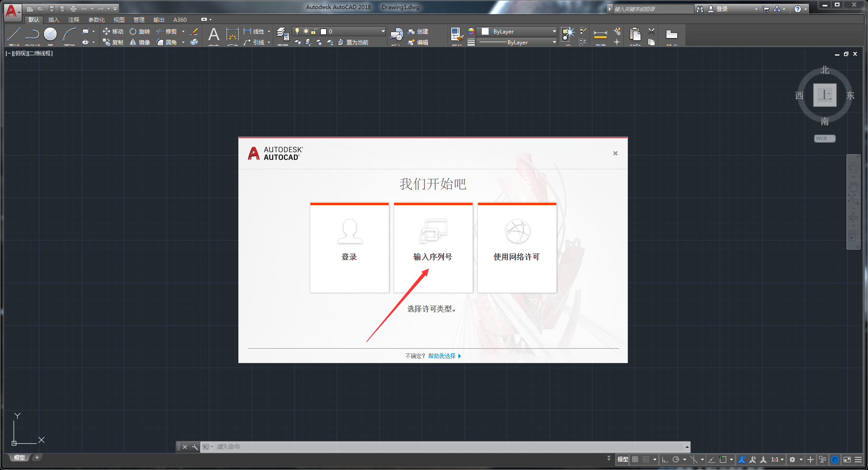Expand the help question-mark dropdown arrow
The height and width of the screenshot is (470, 868).
(805, 9)
